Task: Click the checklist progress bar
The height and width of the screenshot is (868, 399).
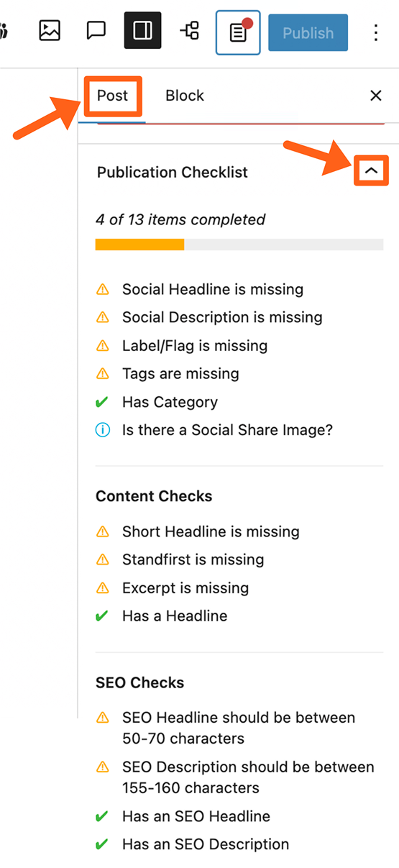Action: click(x=239, y=245)
